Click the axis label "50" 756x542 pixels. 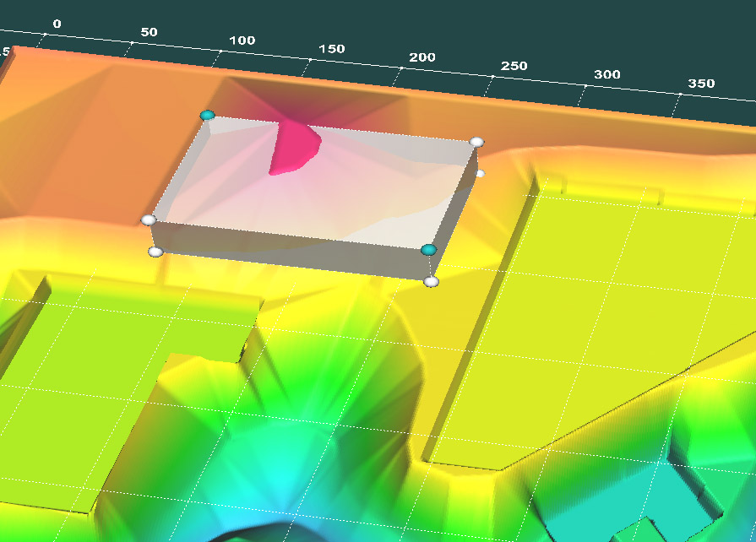pyautogui.click(x=149, y=32)
